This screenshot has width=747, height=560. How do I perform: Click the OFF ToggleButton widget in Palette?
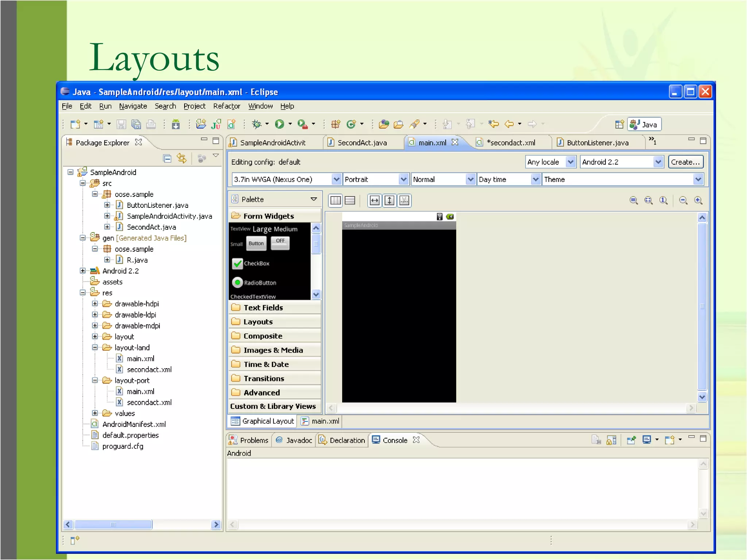(280, 243)
